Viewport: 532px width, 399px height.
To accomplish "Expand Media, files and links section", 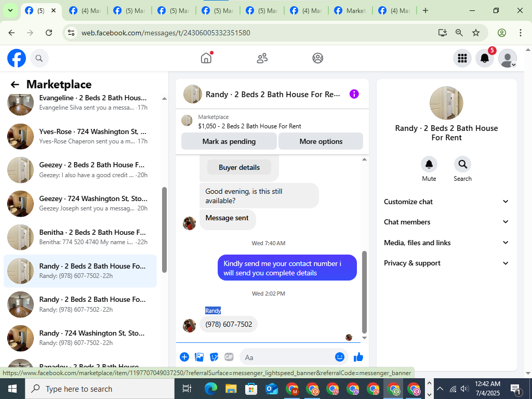I will [x=446, y=243].
